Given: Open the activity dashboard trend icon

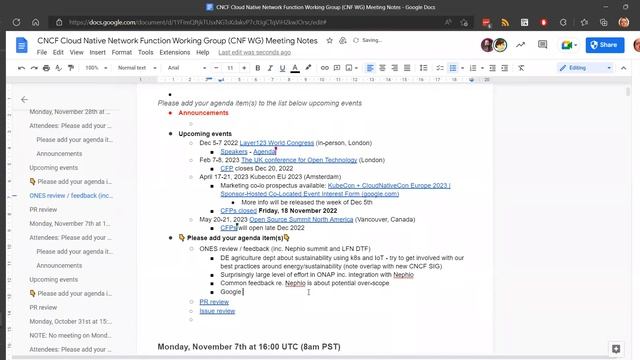Looking at the screenshot, I should 520,45.
